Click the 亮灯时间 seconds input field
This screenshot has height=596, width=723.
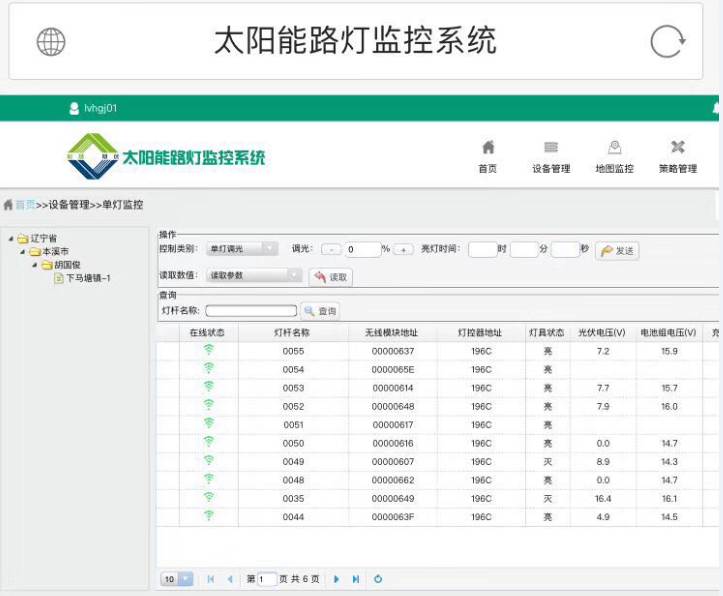[x=565, y=249]
